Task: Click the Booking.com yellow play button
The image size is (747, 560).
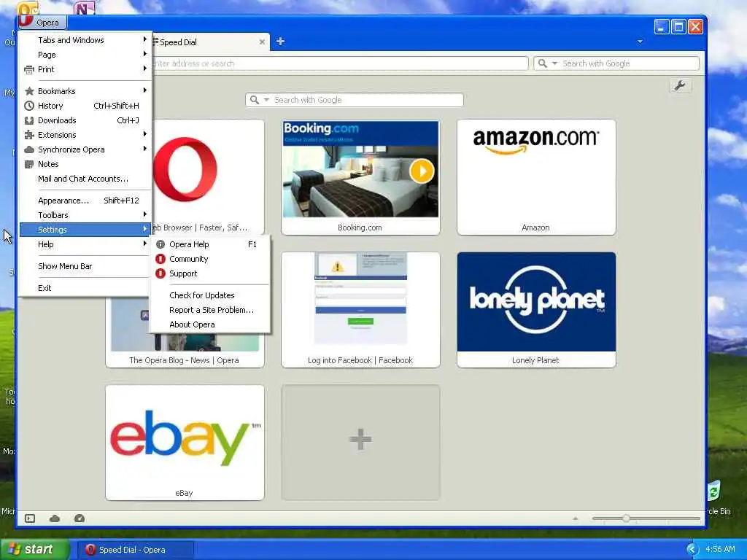Action: pyautogui.click(x=422, y=171)
